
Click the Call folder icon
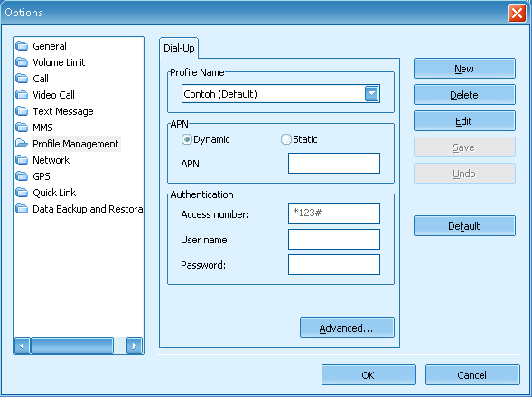click(22, 79)
